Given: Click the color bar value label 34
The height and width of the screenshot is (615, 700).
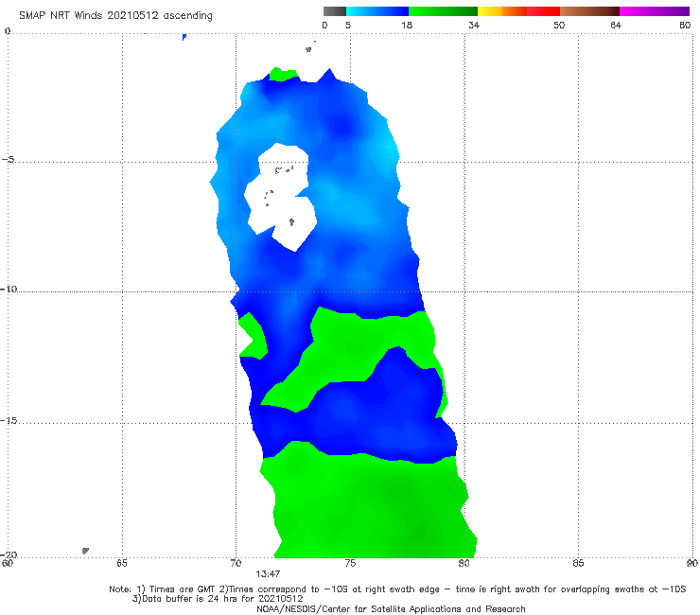Looking at the screenshot, I should (474, 25).
